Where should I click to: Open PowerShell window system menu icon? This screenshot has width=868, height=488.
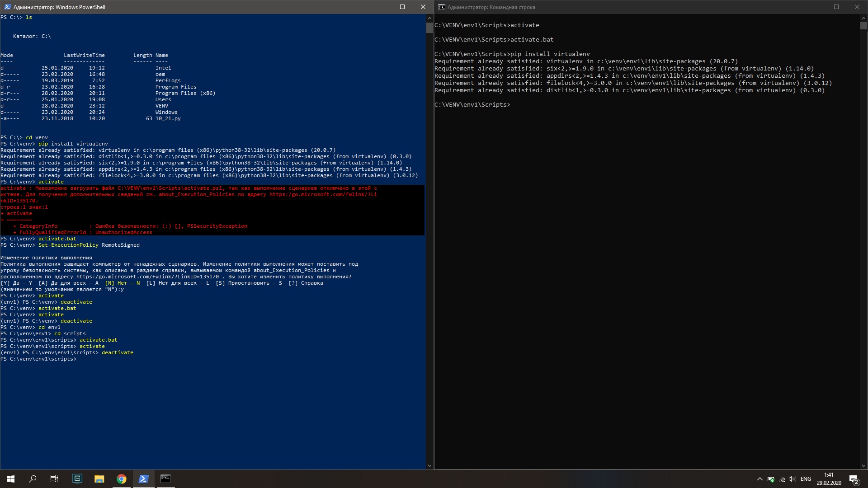tap(7, 7)
